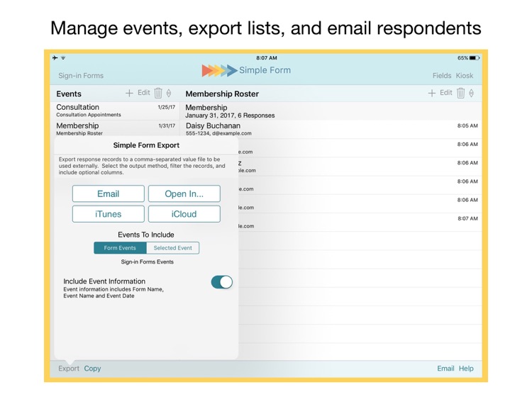Toggle Include Event Information switch
The height and width of the screenshot is (399, 532).
point(222,282)
